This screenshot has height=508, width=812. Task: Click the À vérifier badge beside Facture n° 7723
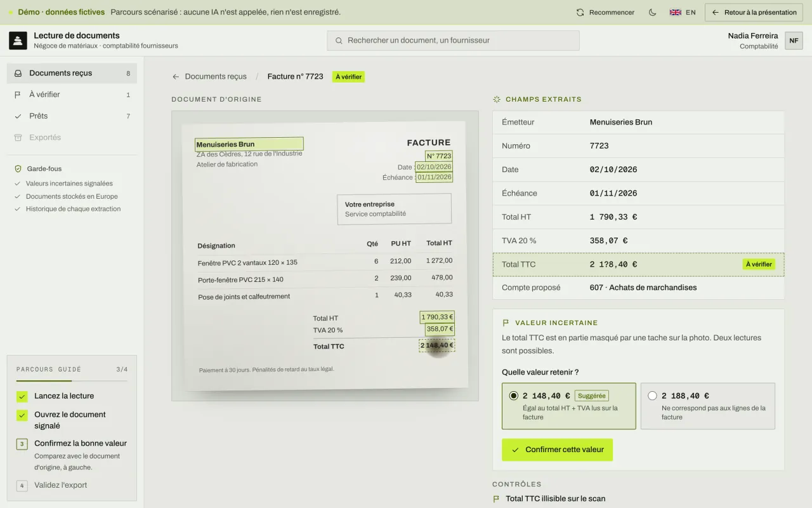tap(348, 77)
